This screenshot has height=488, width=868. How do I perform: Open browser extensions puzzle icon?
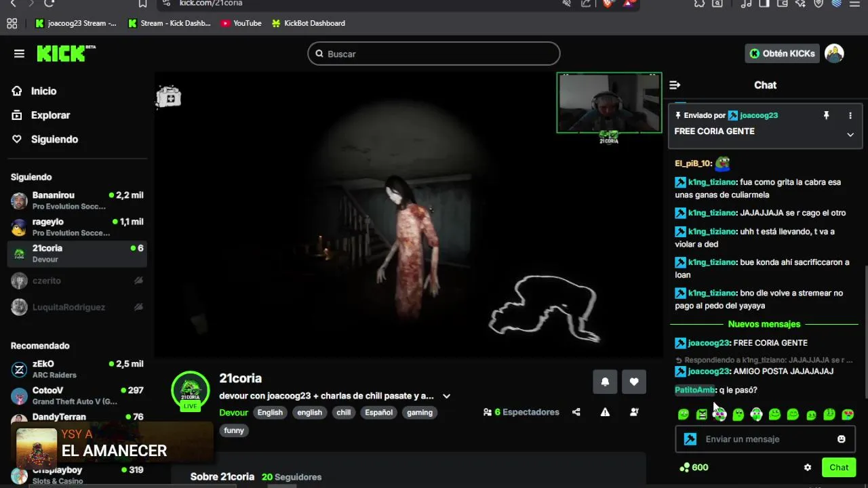pyautogui.click(x=699, y=3)
